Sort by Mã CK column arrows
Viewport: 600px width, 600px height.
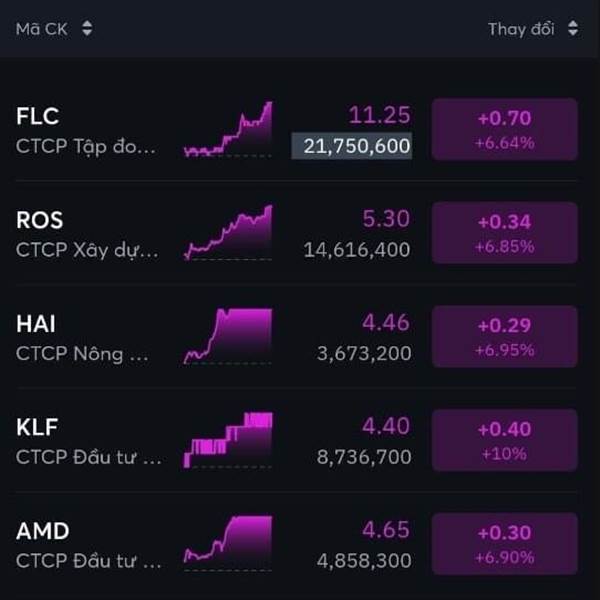(x=87, y=29)
